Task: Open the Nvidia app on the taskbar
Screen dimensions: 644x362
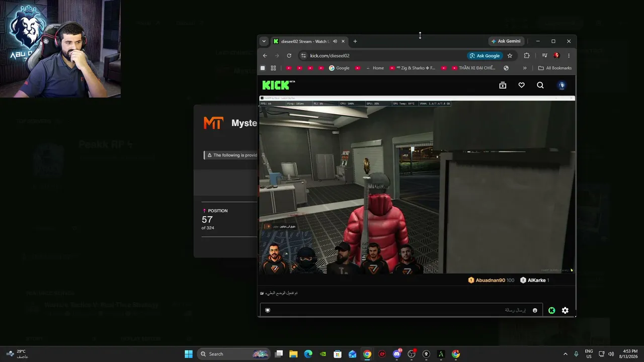Action: click(x=323, y=354)
